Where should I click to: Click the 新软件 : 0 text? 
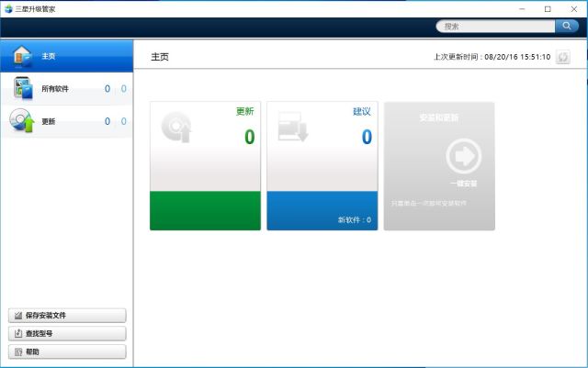click(355, 220)
